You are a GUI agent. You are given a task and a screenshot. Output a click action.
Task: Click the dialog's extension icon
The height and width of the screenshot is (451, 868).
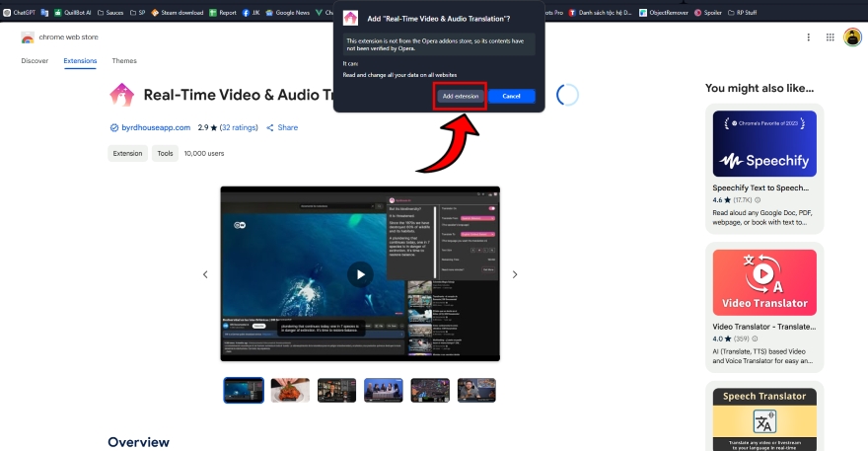click(x=350, y=19)
